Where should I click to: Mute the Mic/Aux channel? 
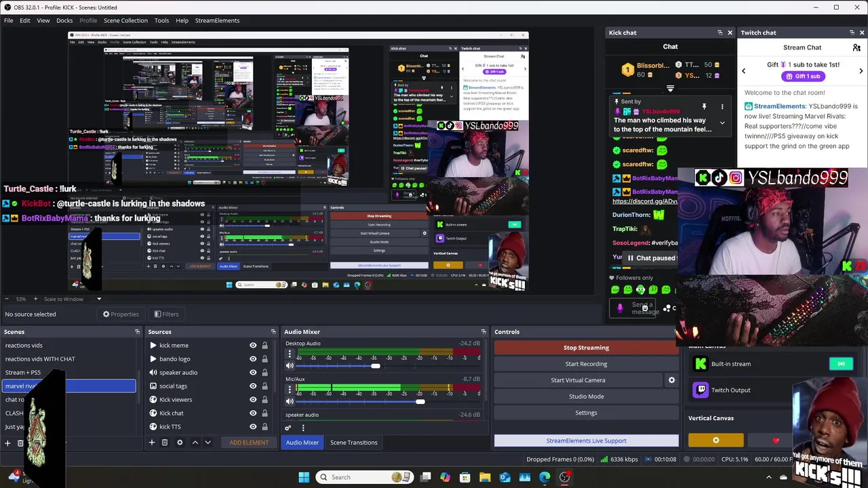click(290, 402)
